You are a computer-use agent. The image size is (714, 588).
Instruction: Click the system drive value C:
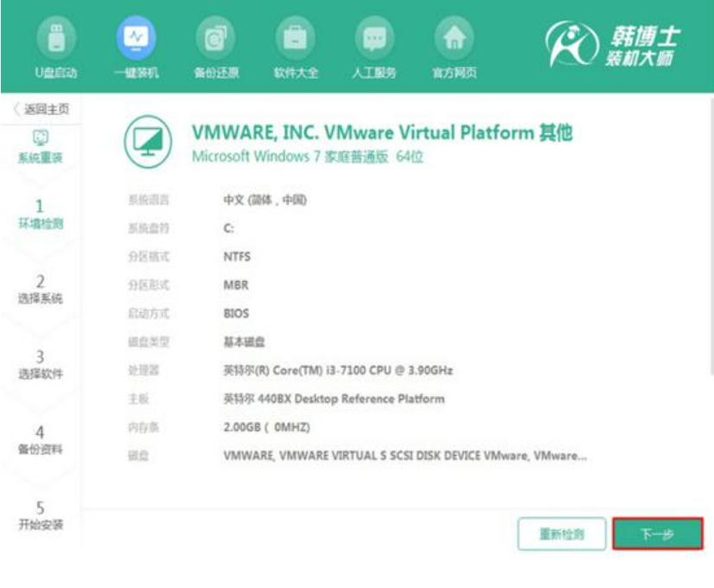(228, 228)
